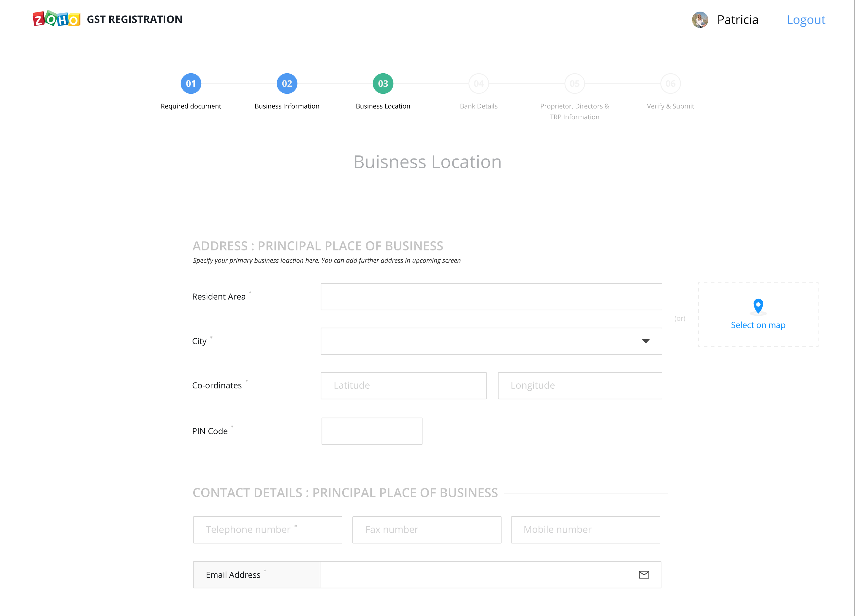This screenshot has width=855, height=616.
Task: Click the envelope icon in email field
Action: 644,574
